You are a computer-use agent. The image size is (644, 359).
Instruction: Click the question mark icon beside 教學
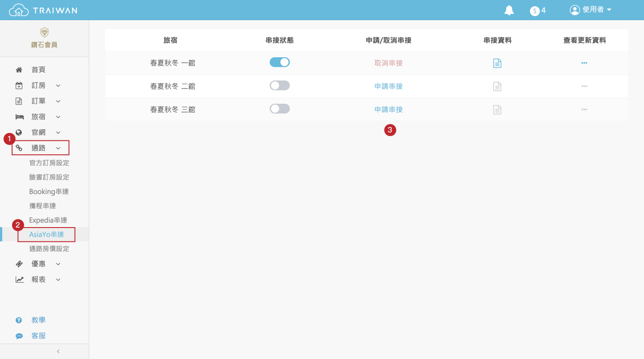(x=19, y=320)
